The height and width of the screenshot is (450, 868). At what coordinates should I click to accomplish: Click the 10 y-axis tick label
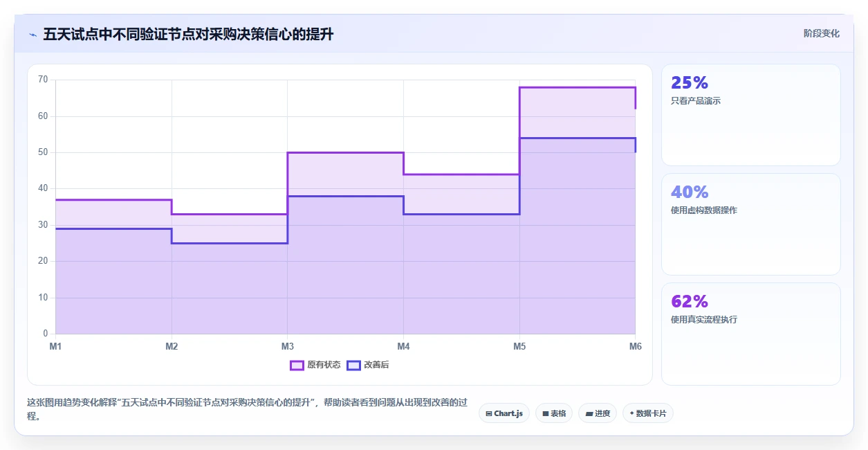coord(43,298)
